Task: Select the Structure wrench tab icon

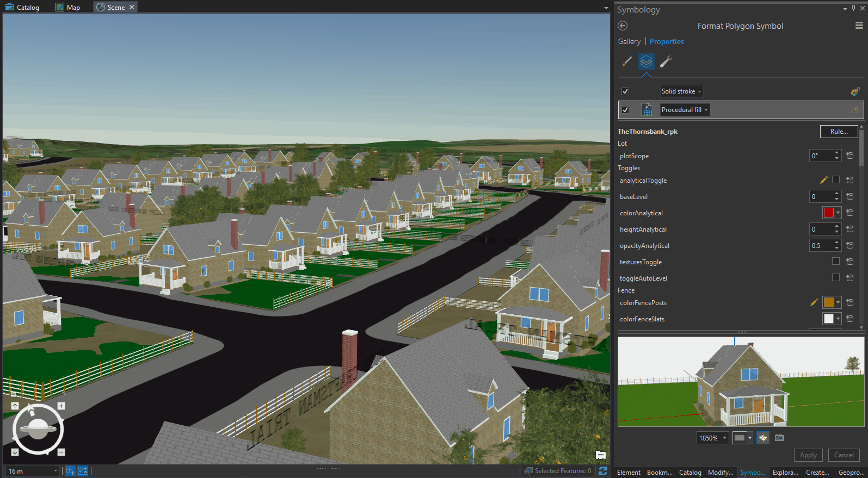Action: pyautogui.click(x=666, y=62)
